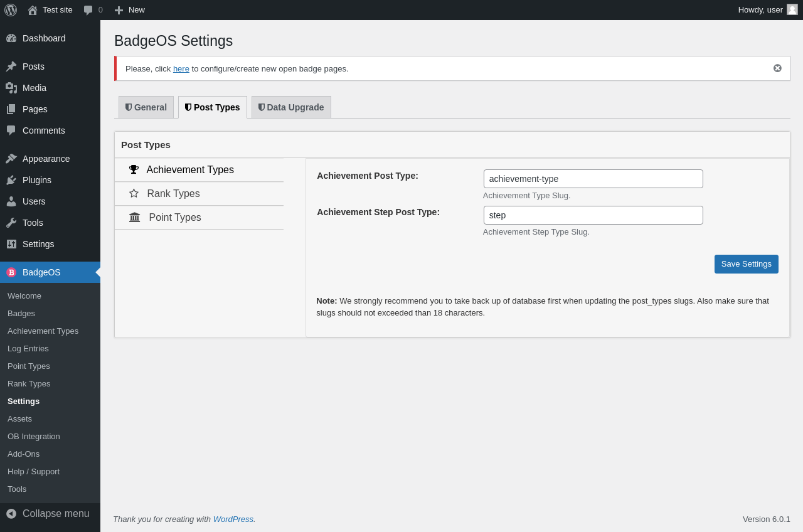
Task: Select Rank Types in Post Types list
Action: (173, 194)
